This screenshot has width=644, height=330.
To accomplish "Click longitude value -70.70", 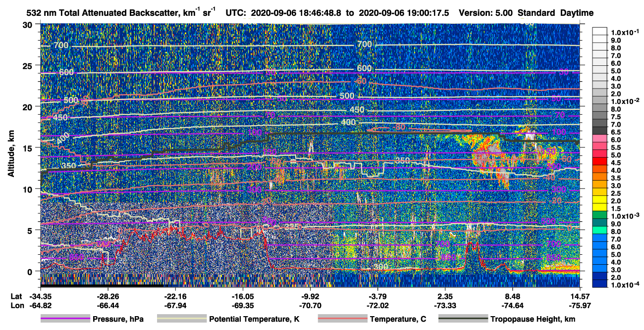I will [x=310, y=305].
